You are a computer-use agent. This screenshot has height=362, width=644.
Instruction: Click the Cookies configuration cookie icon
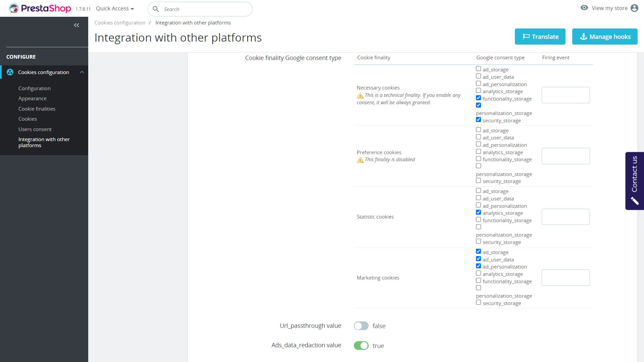tap(10, 72)
